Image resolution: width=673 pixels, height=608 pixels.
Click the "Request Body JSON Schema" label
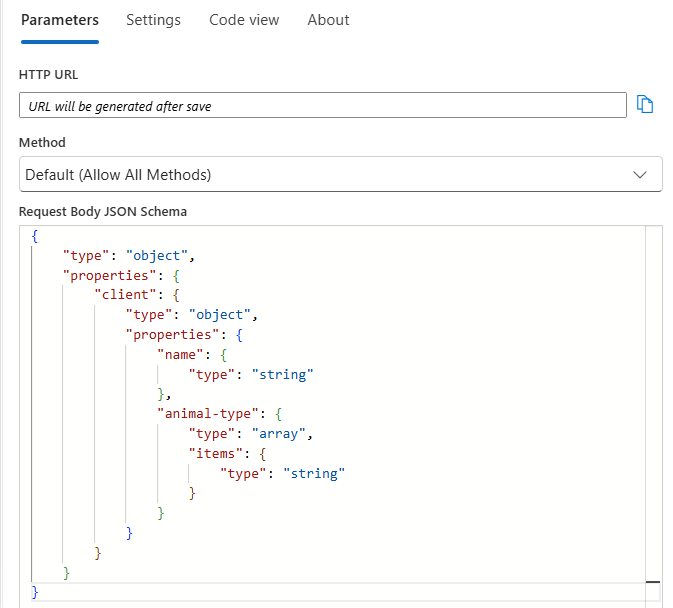pos(103,211)
